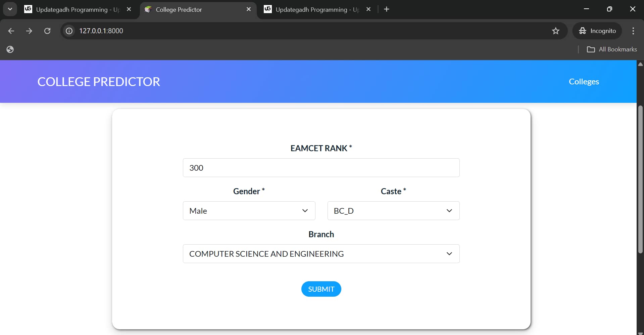The height and width of the screenshot is (335, 644).
Task: Open the Incognito profile indicator
Action: (x=598, y=31)
